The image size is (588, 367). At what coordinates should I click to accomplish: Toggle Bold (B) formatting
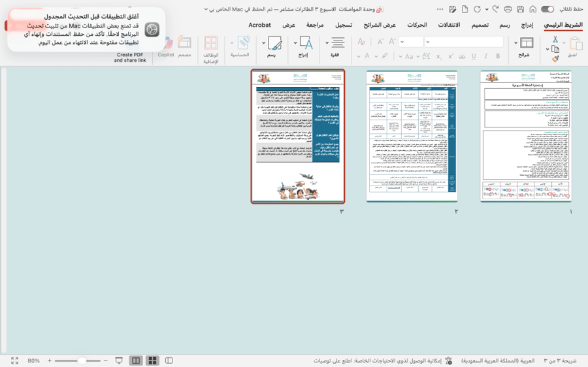tap(498, 56)
